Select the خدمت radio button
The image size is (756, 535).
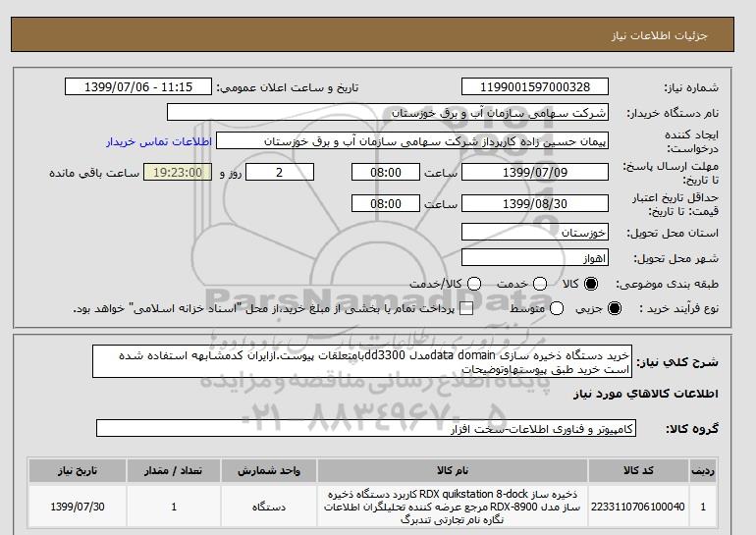540,284
